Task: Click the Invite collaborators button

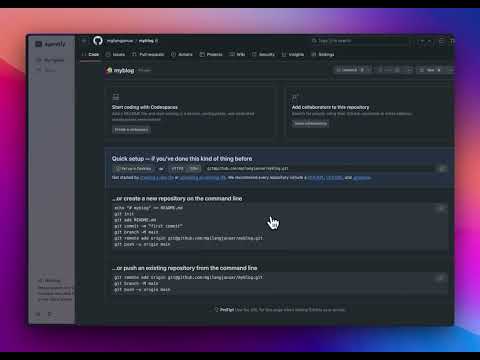Action: (310, 124)
